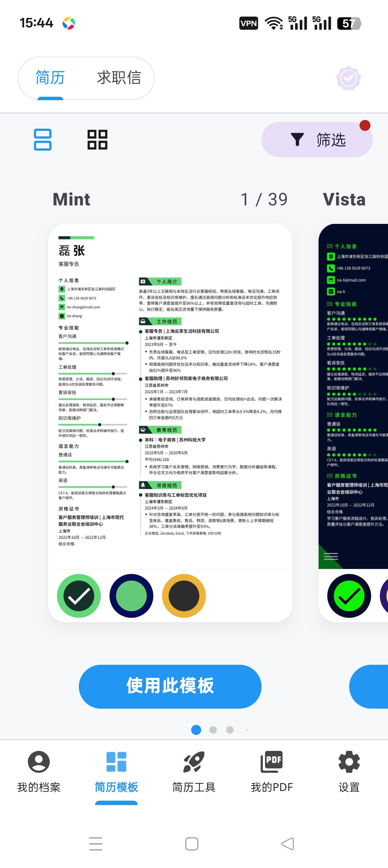This screenshot has height=868, width=388.
Task: Choose navy and green Mint color swatch
Action: click(x=131, y=596)
